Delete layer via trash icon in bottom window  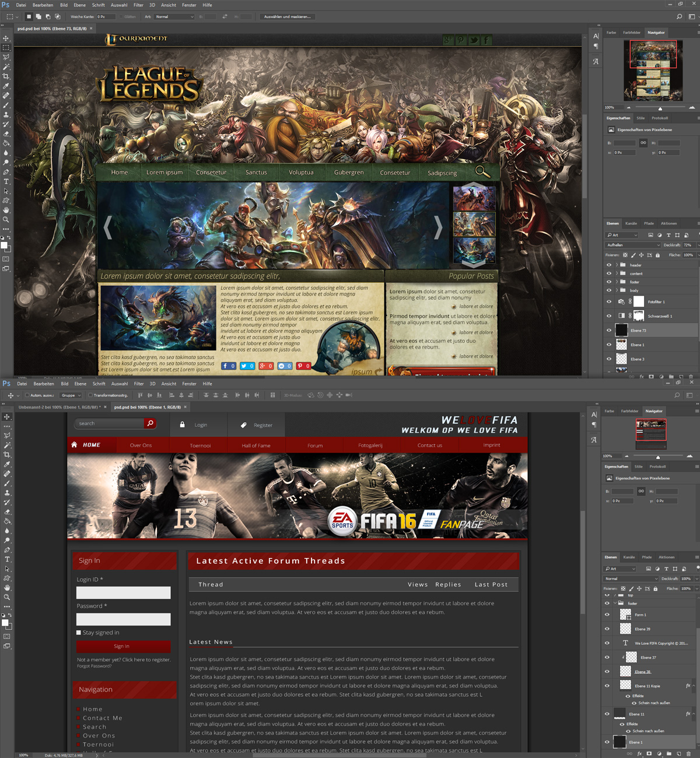688,753
